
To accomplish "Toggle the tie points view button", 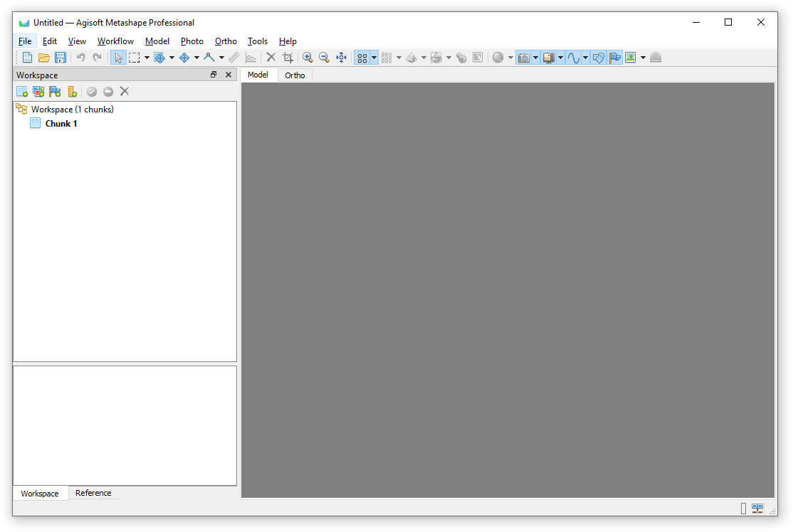I will (x=362, y=58).
